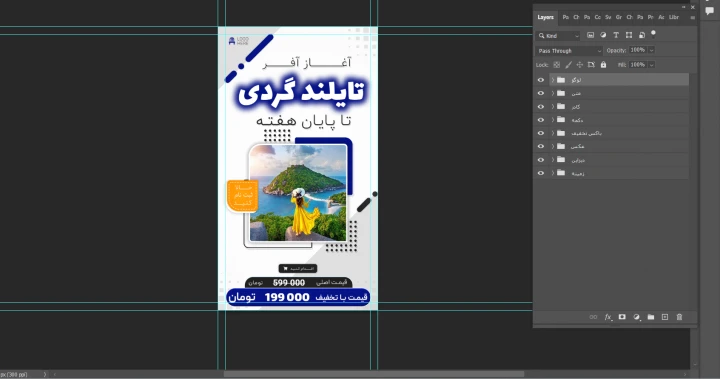Delete layer using the trash icon

[680, 317]
